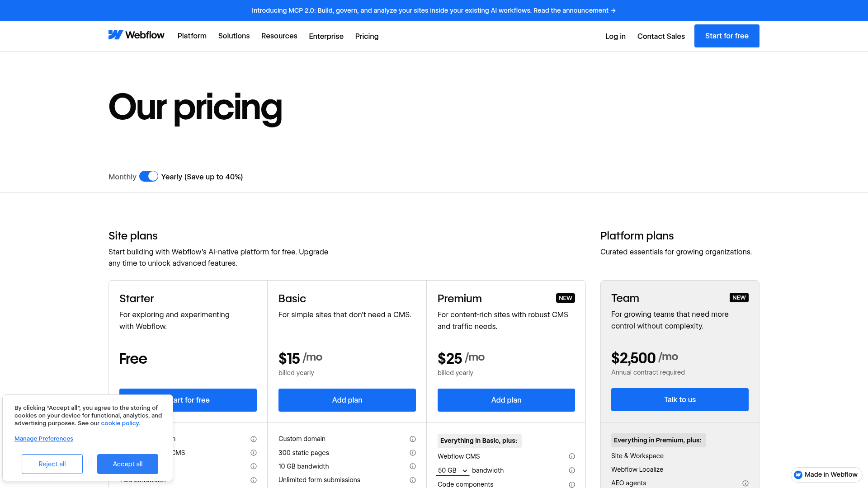Screen dimensions: 868x488
Task: Click the Webflow logo in the header
Action: point(136,35)
